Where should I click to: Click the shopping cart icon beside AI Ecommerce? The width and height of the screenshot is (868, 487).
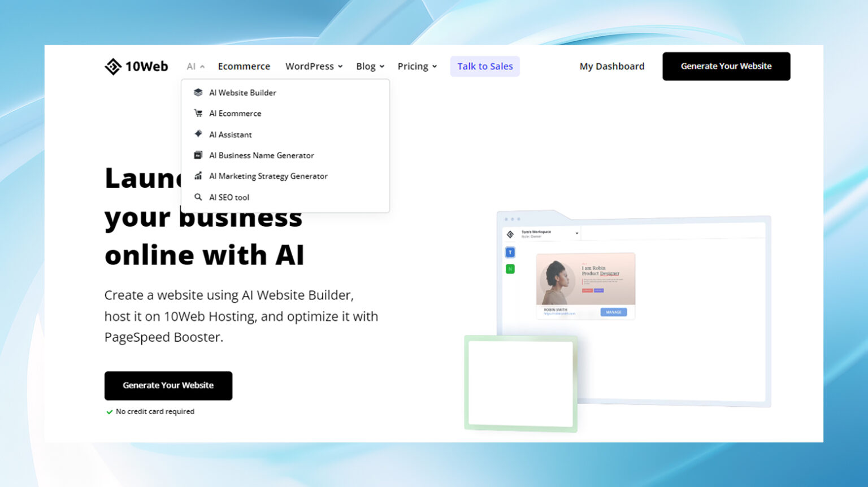198,113
